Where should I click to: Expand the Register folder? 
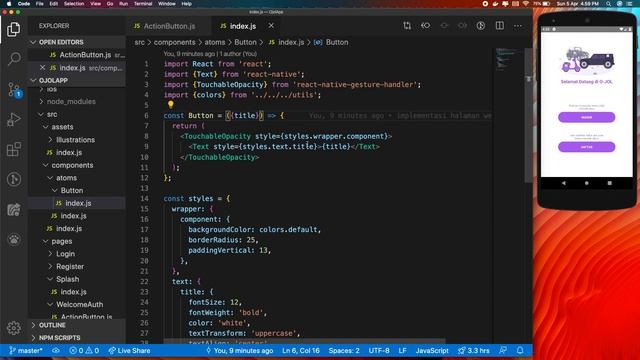[77, 267]
